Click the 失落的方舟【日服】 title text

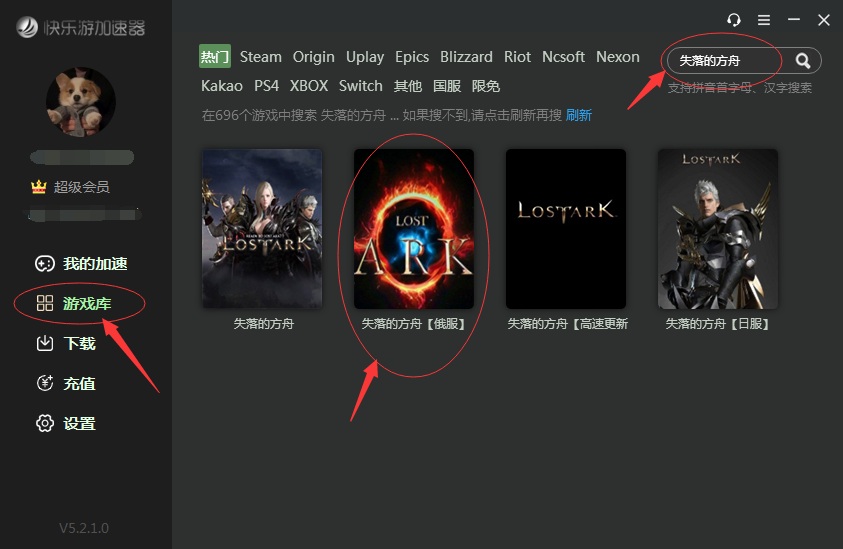tap(718, 324)
